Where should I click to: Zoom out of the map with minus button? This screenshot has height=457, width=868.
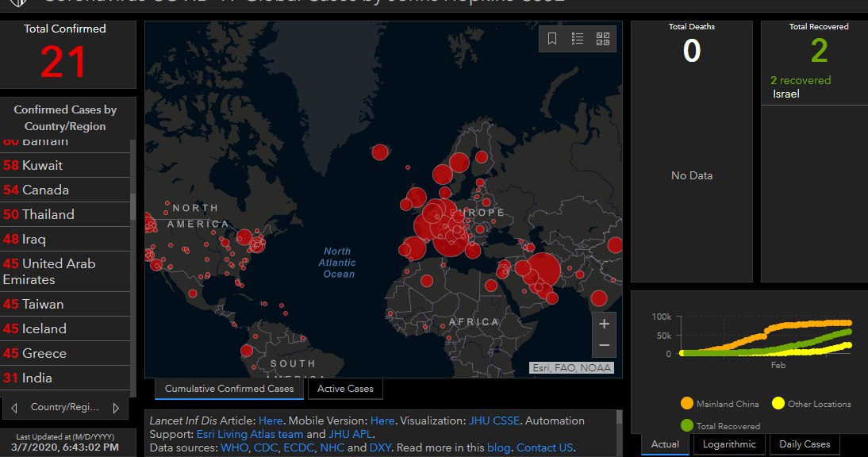point(604,345)
